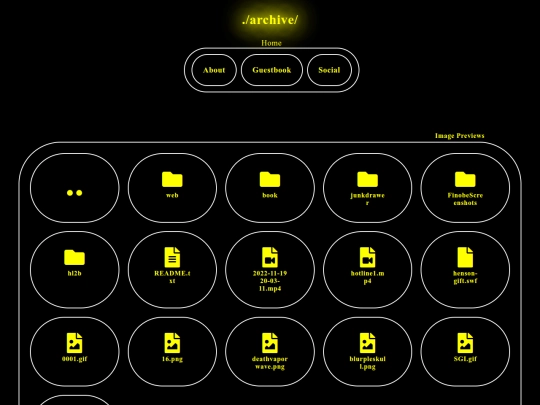540x405 pixels.
Task: Click the 'FinobeScreenshots' label text
Action: tap(465, 199)
